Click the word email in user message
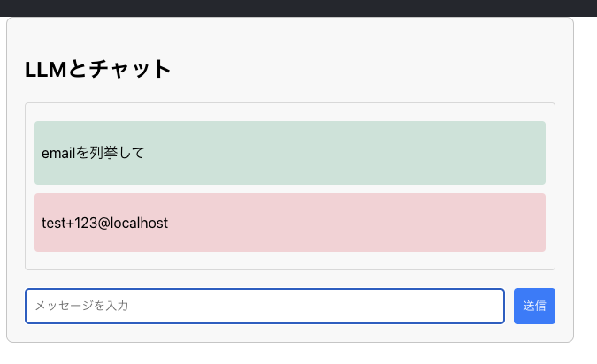 tap(58, 153)
